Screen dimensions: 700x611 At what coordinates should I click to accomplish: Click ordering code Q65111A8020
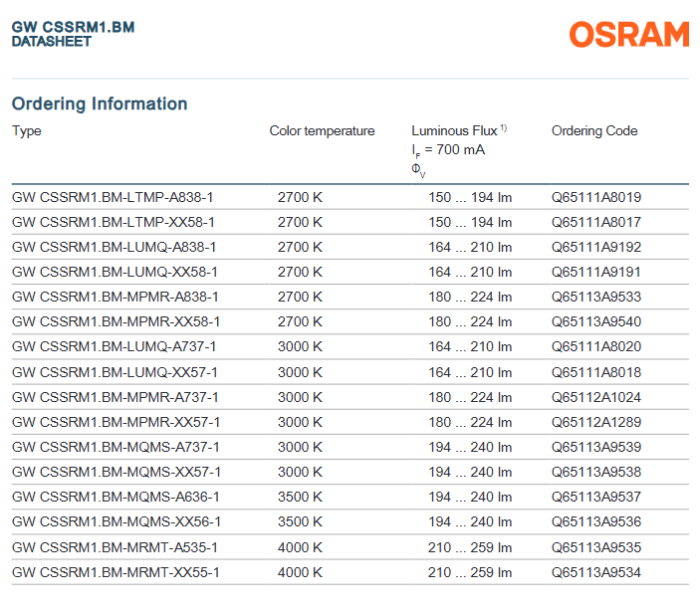[x=596, y=346]
